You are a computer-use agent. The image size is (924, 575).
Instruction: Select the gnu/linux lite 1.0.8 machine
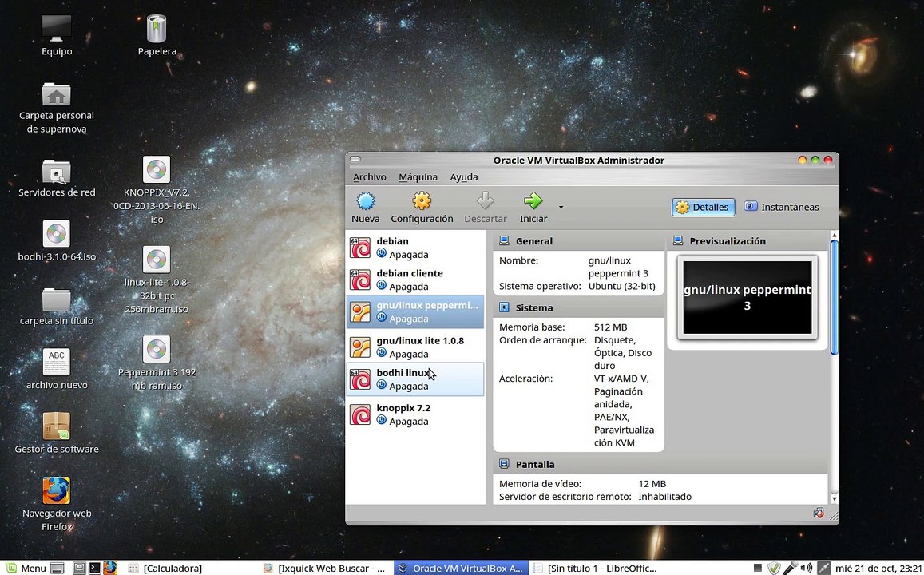click(415, 347)
